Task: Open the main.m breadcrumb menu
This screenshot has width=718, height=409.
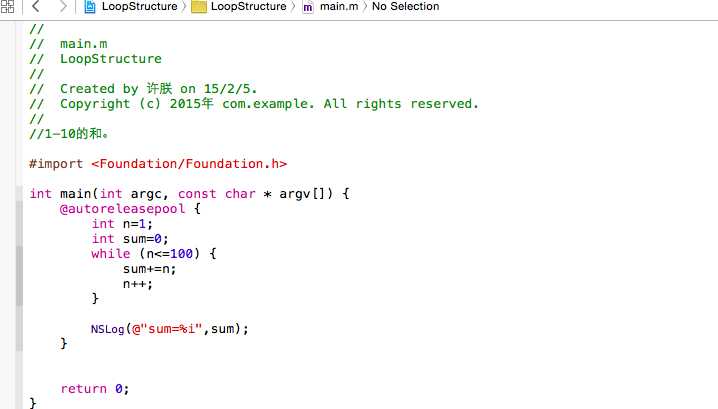Action: click(x=339, y=6)
